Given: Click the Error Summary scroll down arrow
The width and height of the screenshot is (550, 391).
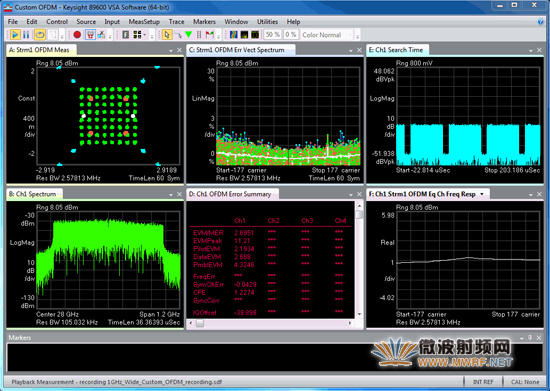Looking at the screenshot, I should tap(359, 314).
